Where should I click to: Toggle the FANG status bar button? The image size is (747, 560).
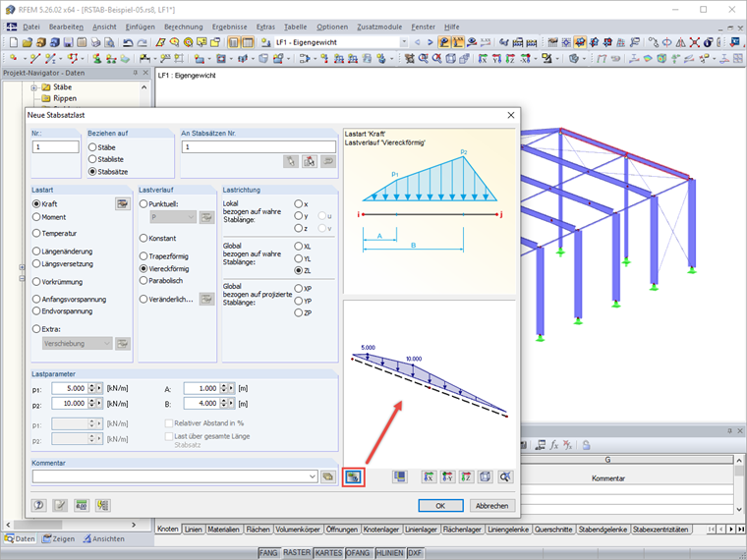tap(268, 553)
